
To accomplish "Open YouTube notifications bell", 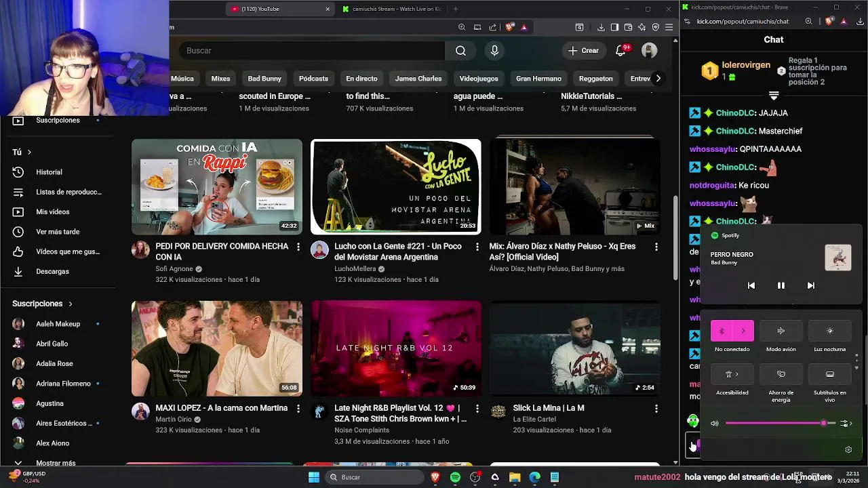I will coord(620,51).
